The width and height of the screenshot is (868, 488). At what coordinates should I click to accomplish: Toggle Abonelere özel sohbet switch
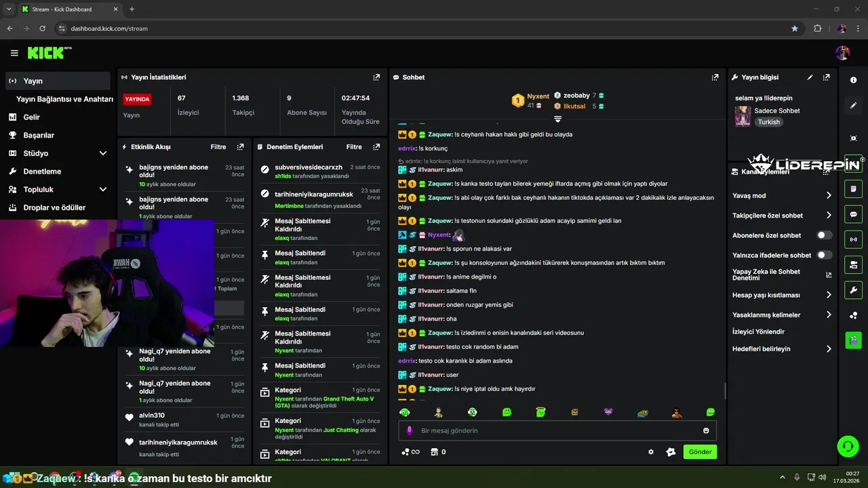click(824, 235)
